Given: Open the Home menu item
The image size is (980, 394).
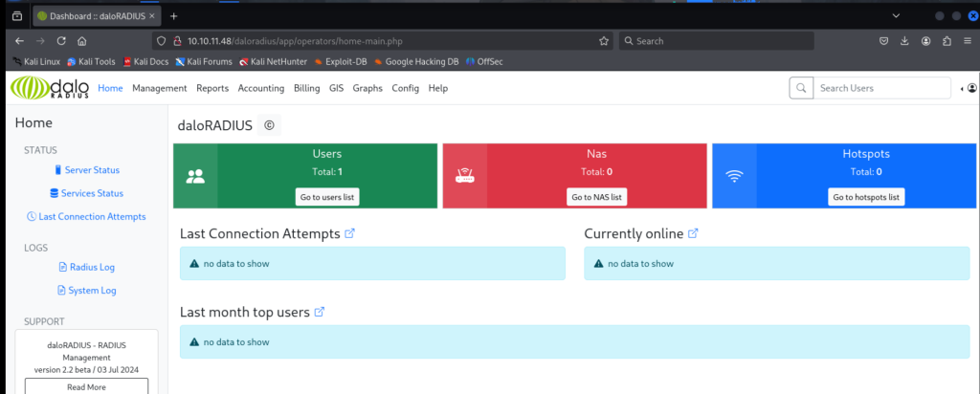Looking at the screenshot, I should (x=111, y=88).
